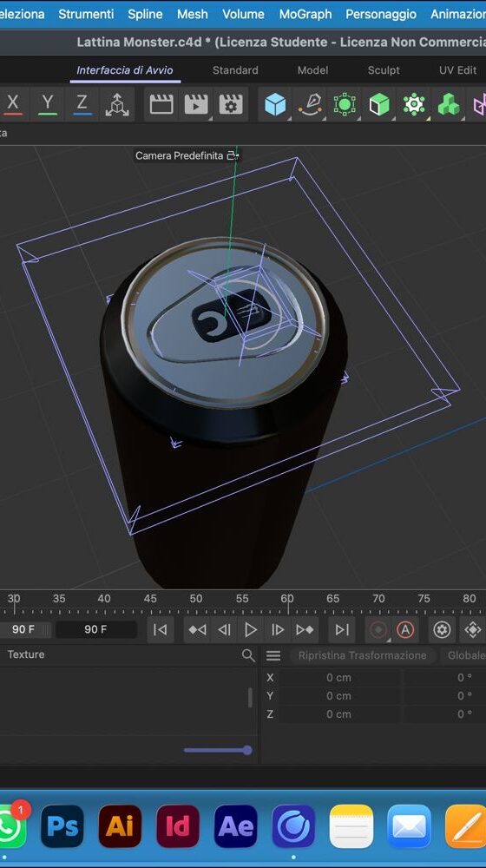The height and width of the screenshot is (868, 486).
Task: Click the Z position 0 cm field
Action: 338,714
